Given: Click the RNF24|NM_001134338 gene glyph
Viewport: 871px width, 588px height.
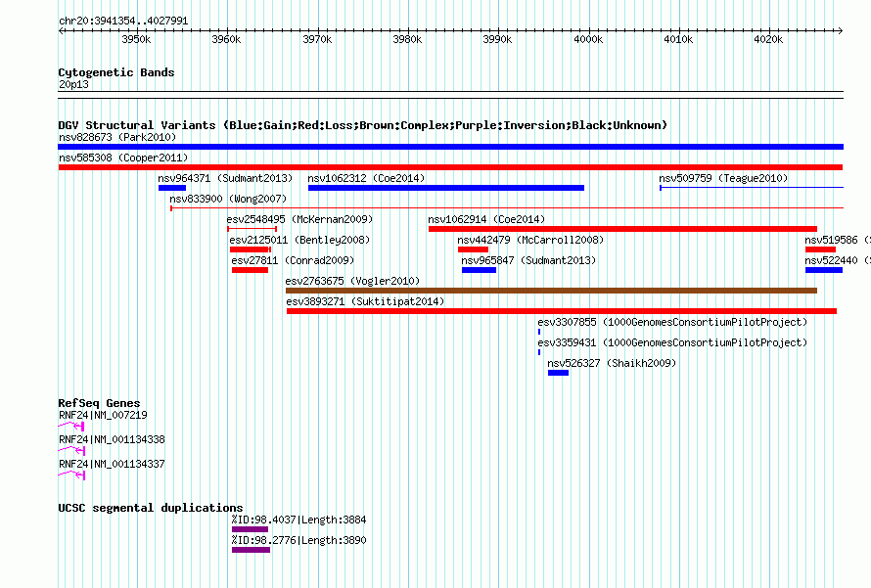Looking at the screenshot, I should point(71,450).
